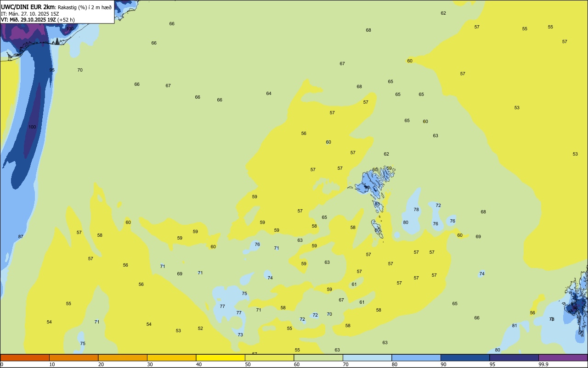This screenshot has width=588, height=368.
Task: Click the dark orange 0–10 legend swatch
Action: [25, 357]
